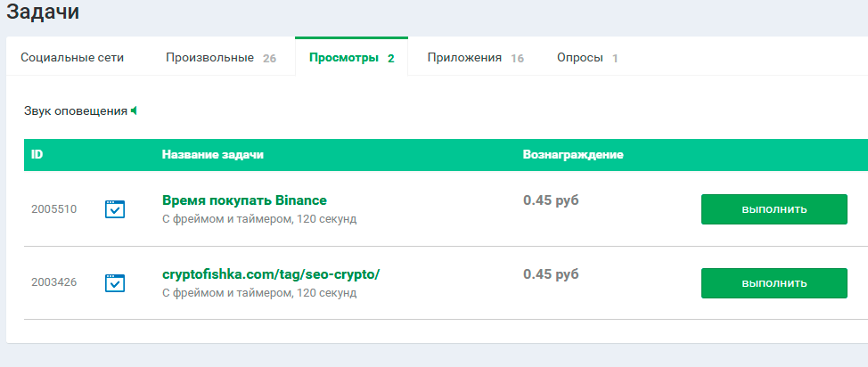Click the 'Название задачи' column header

pyautogui.click(x=213, y=155)
